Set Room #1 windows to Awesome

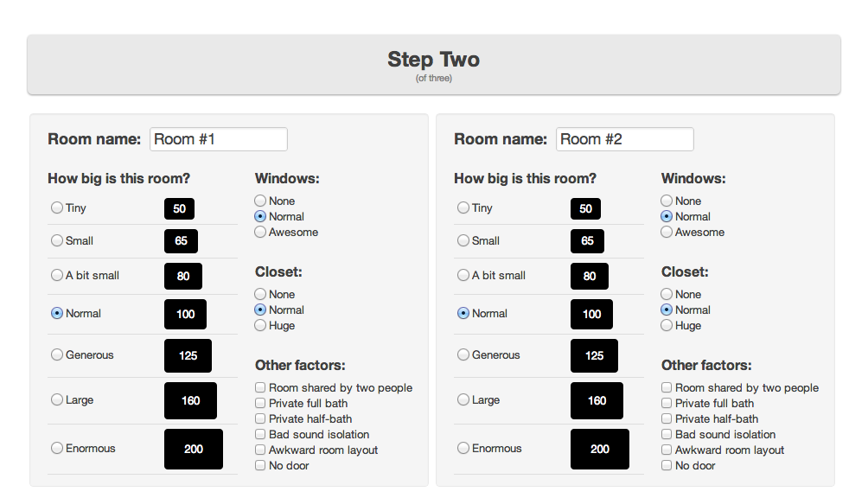coord(260,233)
